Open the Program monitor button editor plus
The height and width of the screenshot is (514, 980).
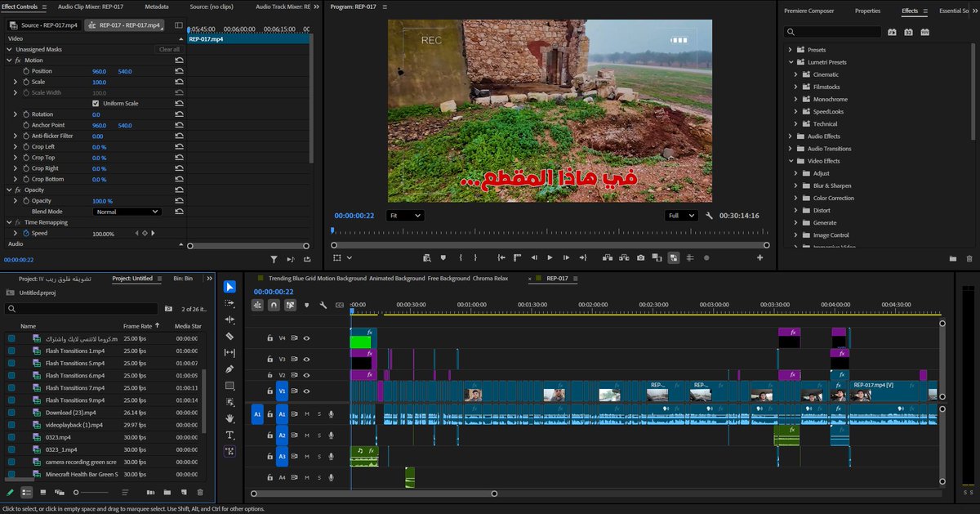759,257
